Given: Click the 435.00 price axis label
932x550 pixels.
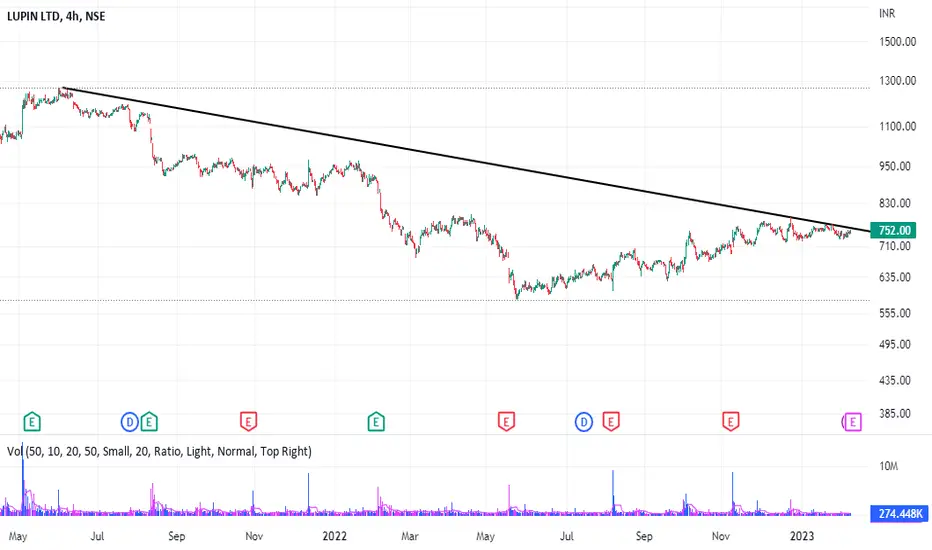Looking at the screenshot, I should [895, 381].
